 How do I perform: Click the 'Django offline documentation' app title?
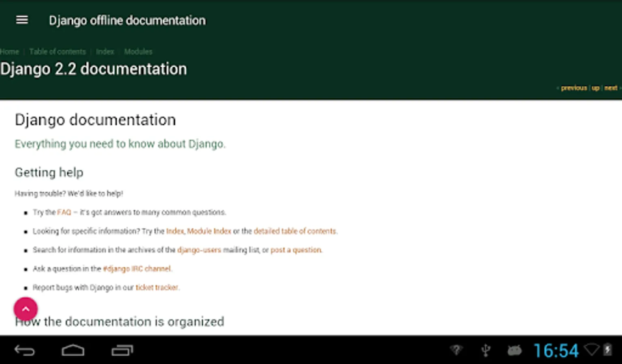(127, 20)
